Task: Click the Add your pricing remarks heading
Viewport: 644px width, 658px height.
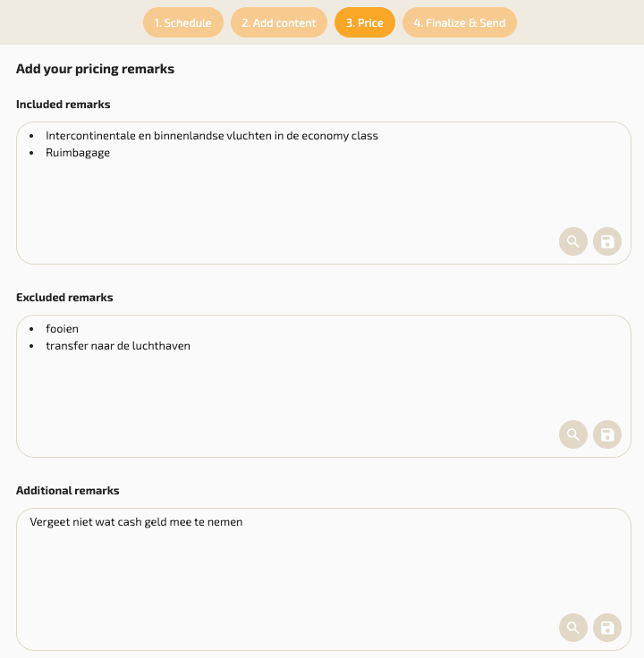Action: click(x=95, y=69)
